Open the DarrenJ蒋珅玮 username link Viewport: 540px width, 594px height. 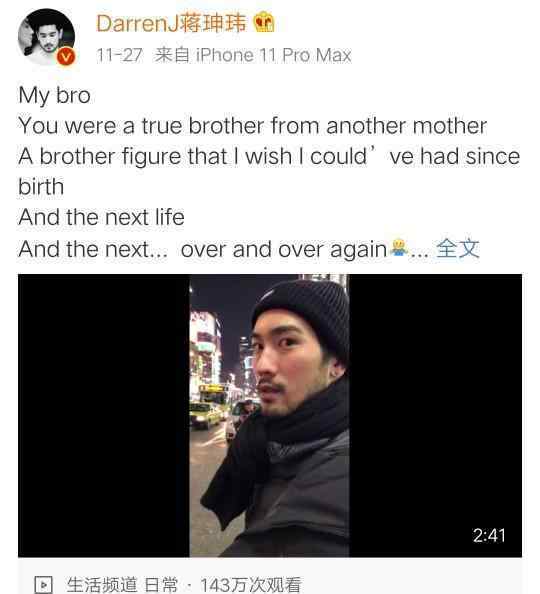coord(171,23)
